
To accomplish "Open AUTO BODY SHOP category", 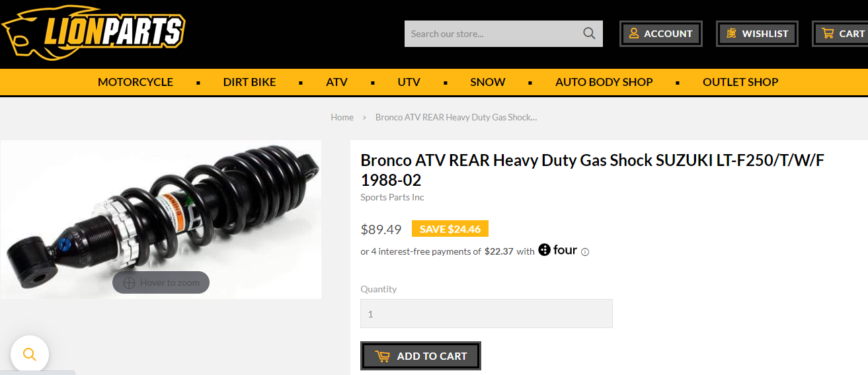I will 604,82.
